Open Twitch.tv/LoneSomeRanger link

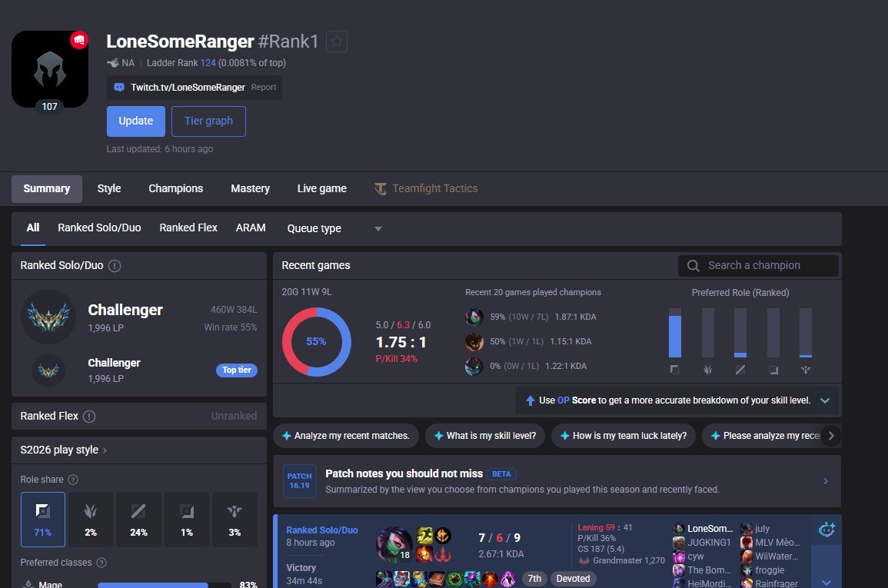pyautogui.click(x=188, y=87)
